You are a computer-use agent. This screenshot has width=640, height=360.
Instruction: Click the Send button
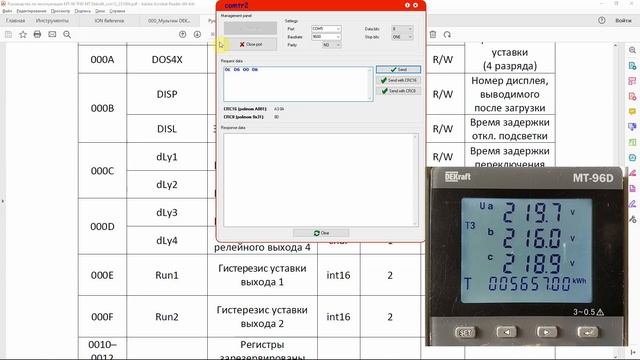[398, 69]
